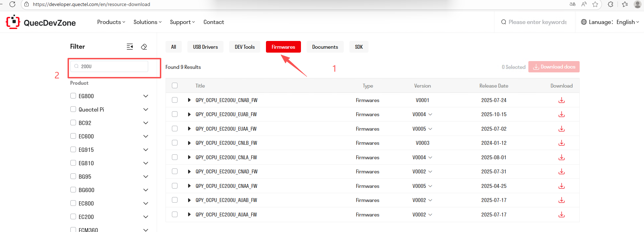
Task: Open the Language English selector
Action: coord(610,22)
